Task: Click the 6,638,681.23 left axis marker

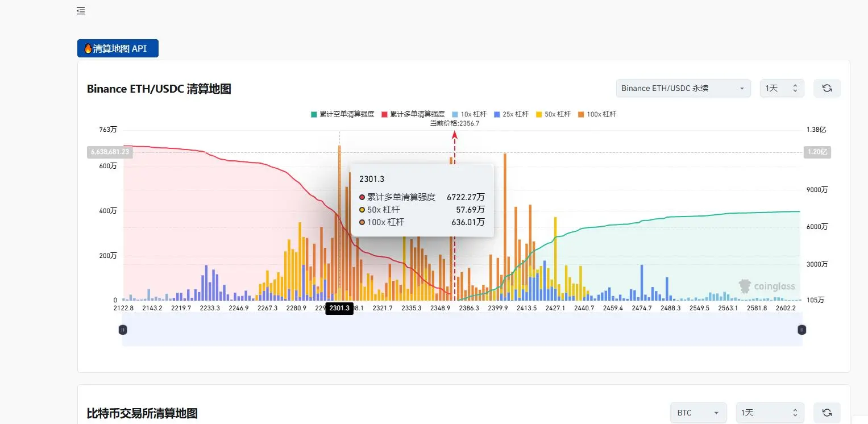Action: (x=110, y=152)
